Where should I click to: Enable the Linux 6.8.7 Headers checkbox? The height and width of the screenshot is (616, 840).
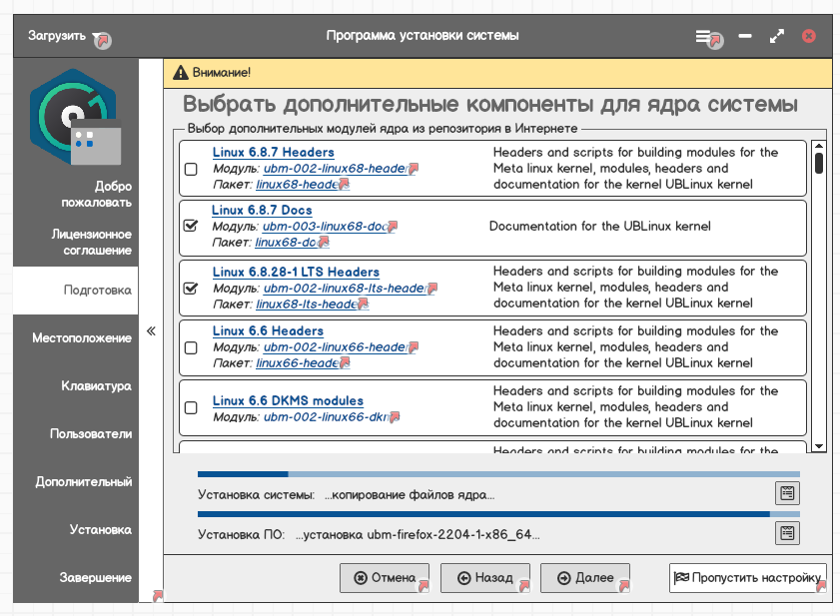(x=191, y=169)
